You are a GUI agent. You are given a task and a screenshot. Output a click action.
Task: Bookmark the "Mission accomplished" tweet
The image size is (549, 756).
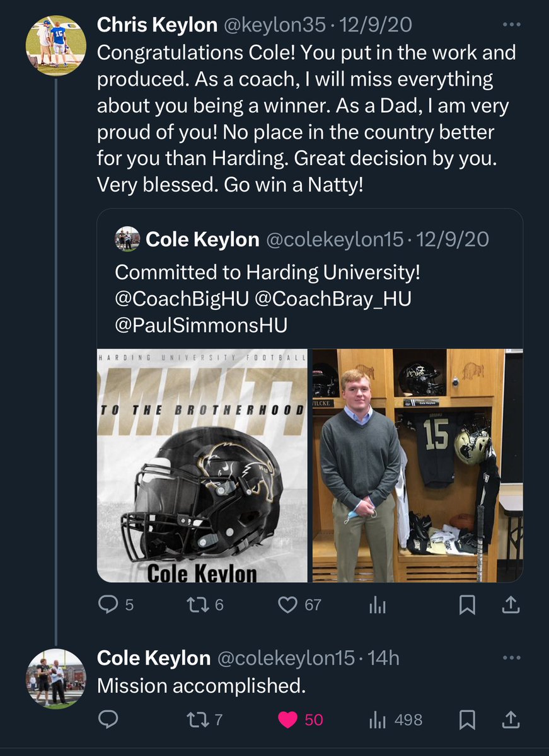click(466, 719)
